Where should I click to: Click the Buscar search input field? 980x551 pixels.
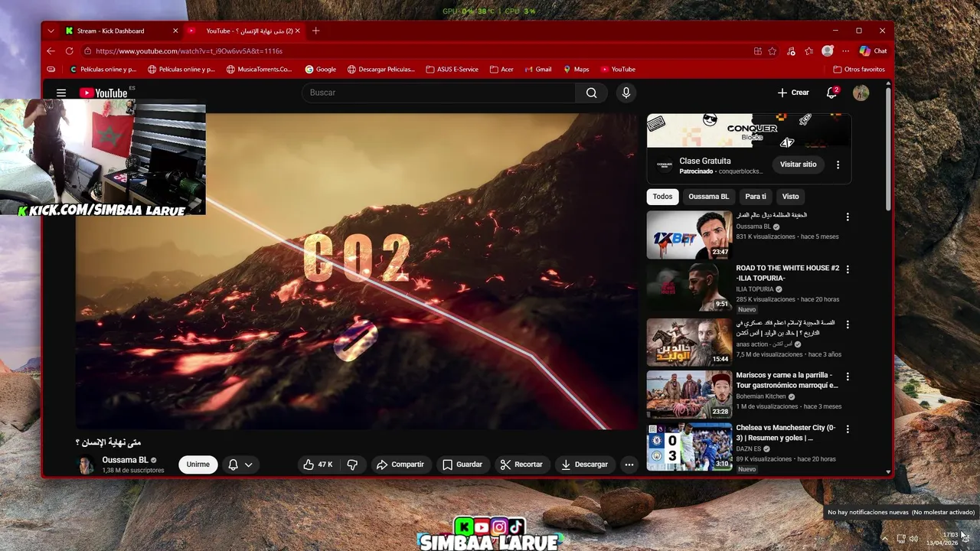click(x=438, y=93)
